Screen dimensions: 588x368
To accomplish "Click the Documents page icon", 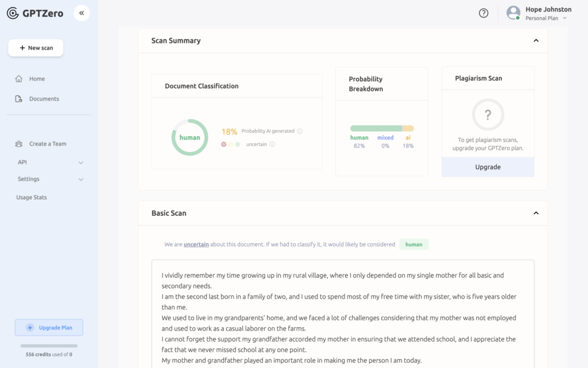I will (19, 98).
